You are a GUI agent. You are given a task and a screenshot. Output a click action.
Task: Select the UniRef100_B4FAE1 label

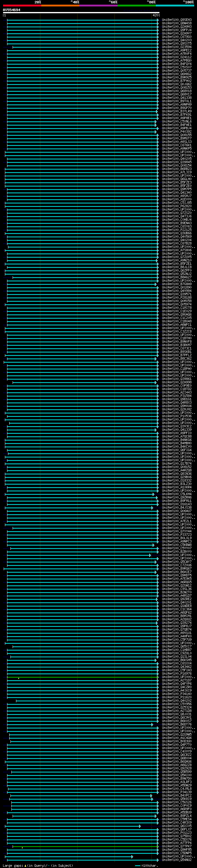coord(177,125)
